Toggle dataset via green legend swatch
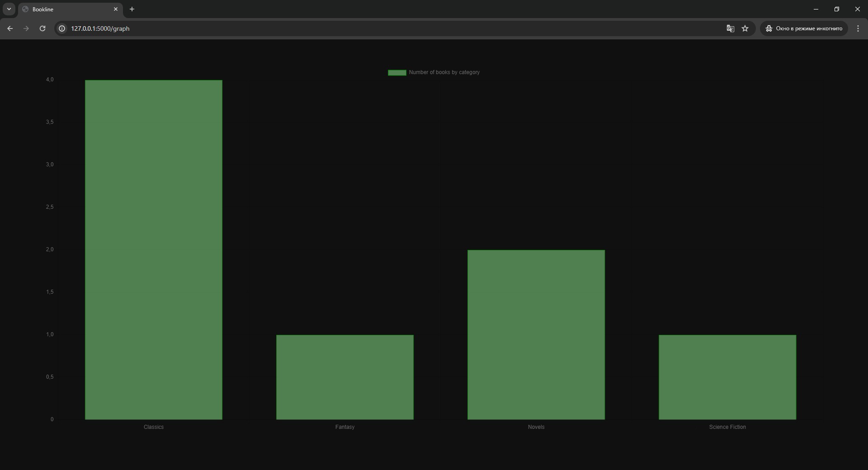Screen dimensions: 868x470 (397, 73)
